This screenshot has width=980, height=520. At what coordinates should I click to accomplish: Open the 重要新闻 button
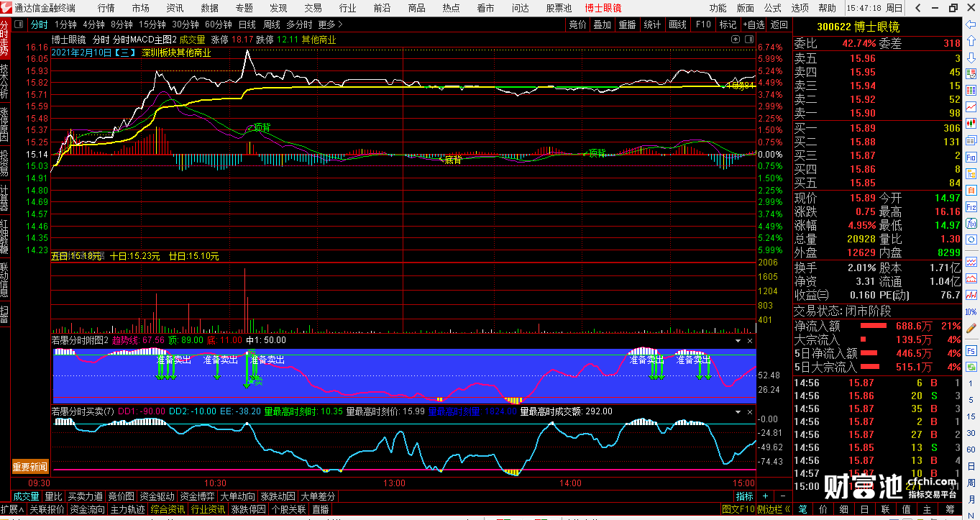pyautogui.click(x=30, y=467)
